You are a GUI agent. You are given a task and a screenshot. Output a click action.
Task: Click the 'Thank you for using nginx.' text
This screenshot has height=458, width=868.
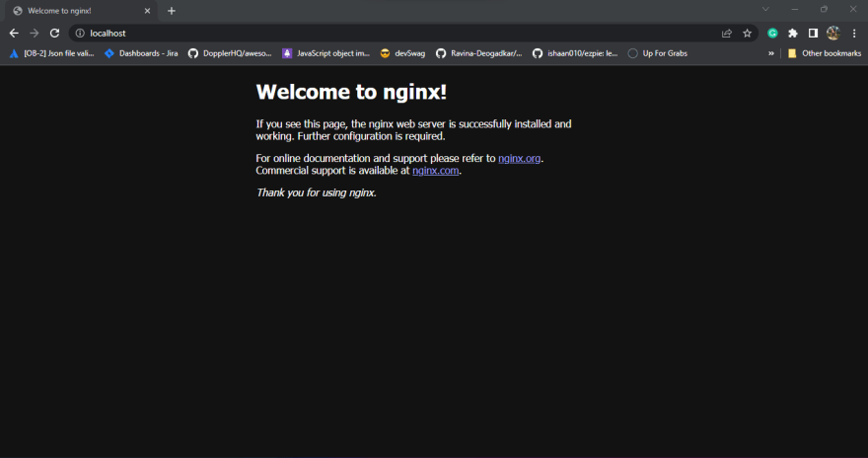tap(316, 192)
